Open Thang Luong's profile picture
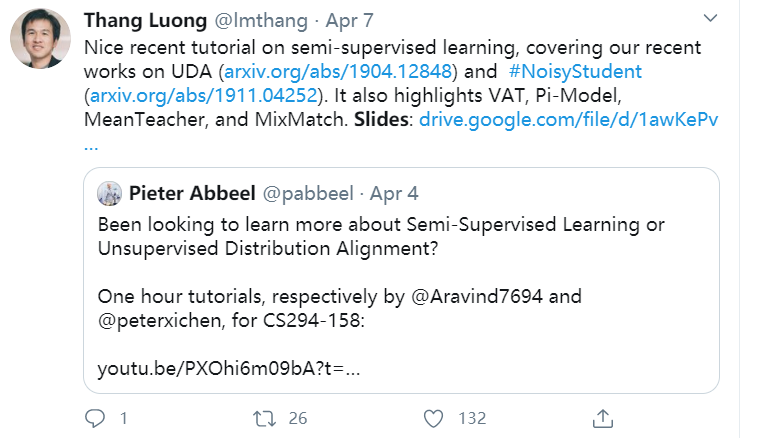 [40, 41]
